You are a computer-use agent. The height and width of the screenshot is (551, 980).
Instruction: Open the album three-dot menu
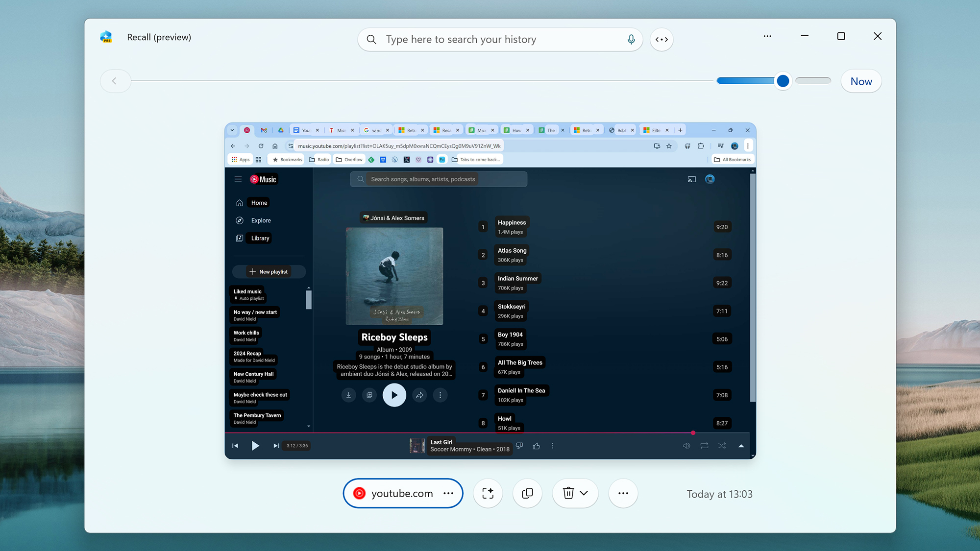tap(440, 395)
